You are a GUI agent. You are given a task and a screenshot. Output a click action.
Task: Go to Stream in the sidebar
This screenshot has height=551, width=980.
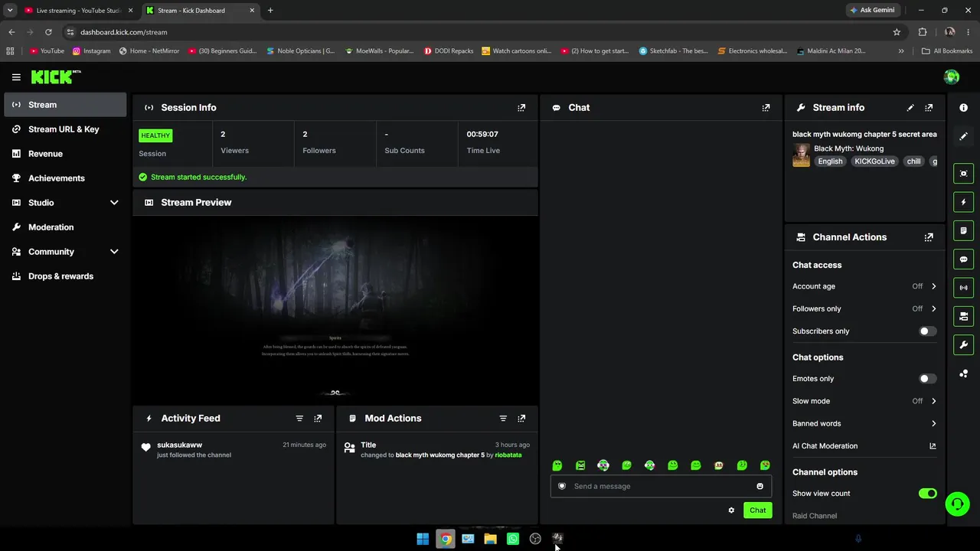tap(65, 105)
